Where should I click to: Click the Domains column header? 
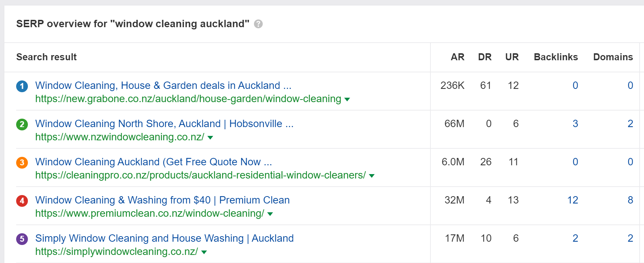(x=613, y=57)
